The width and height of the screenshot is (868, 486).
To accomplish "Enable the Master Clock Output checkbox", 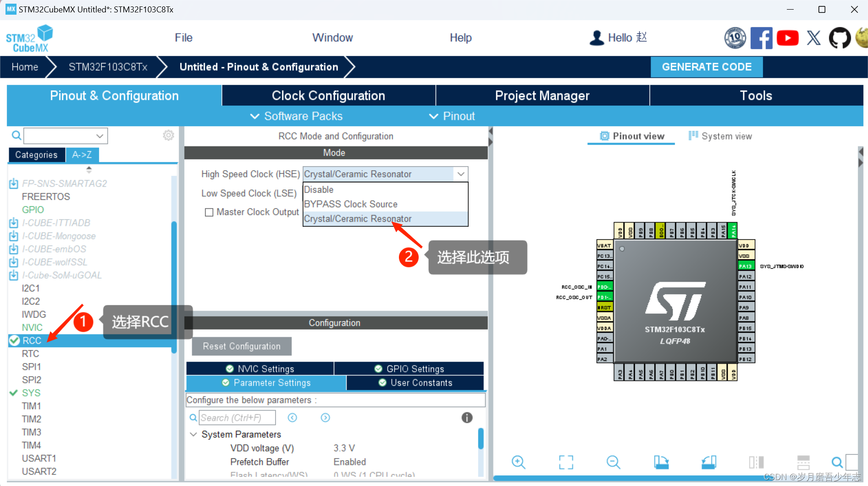I will tap(209, 212).
